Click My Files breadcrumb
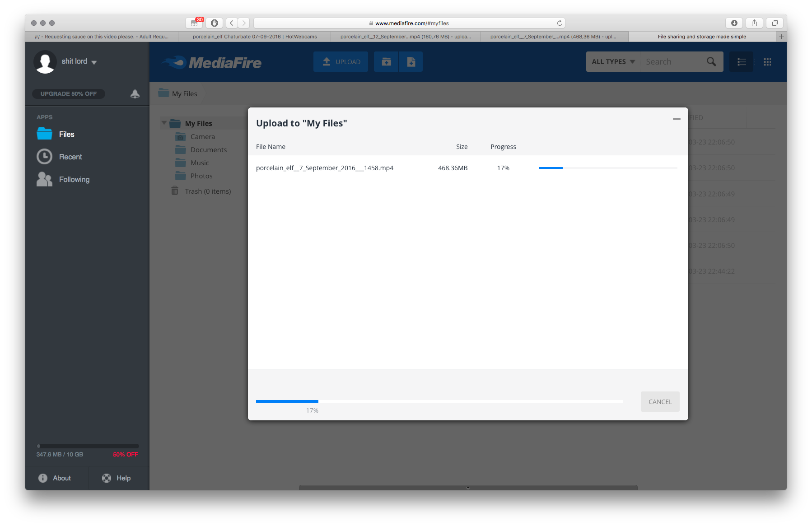The image size is (812, 526). coord(178,93)
